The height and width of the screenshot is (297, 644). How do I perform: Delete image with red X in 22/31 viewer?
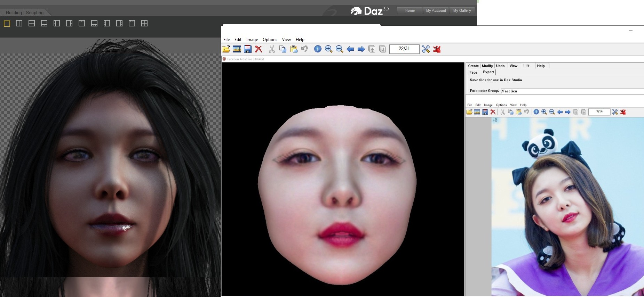[x=259, y=49]
